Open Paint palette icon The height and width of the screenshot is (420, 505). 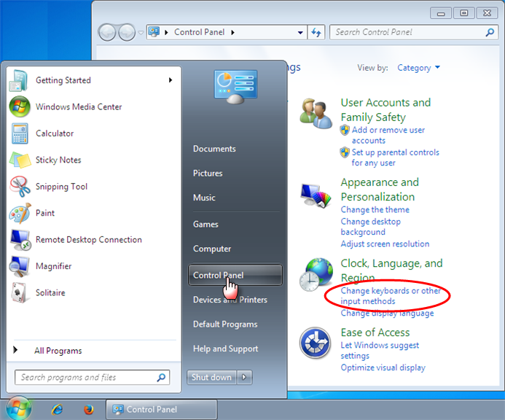[x=20, y=213]
